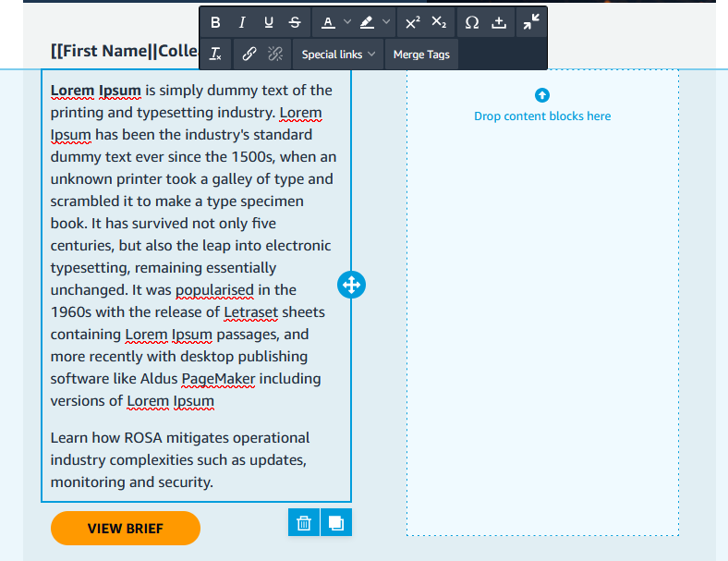Open the Special links dropdown

click(x=338, y=55)
